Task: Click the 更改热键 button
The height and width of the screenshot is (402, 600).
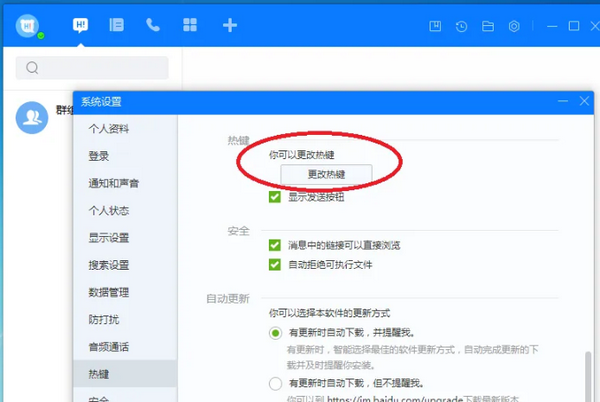Action: [x=326, y=174]
